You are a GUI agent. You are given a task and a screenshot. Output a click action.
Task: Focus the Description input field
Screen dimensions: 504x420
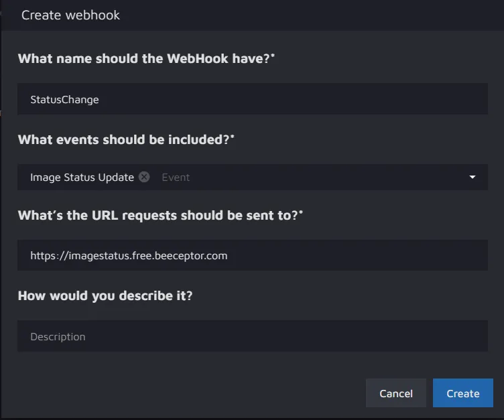point(252,336)
